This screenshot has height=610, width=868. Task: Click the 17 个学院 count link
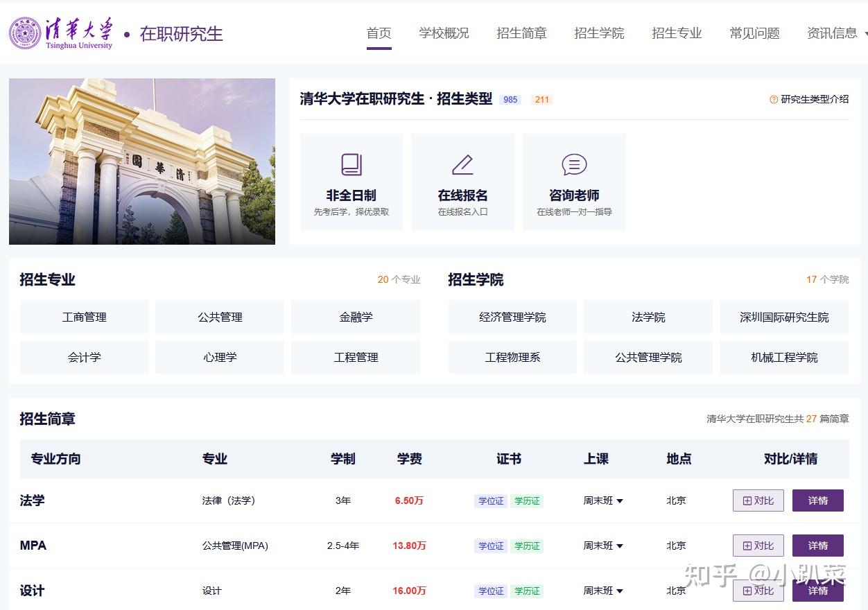coord(827,279)
